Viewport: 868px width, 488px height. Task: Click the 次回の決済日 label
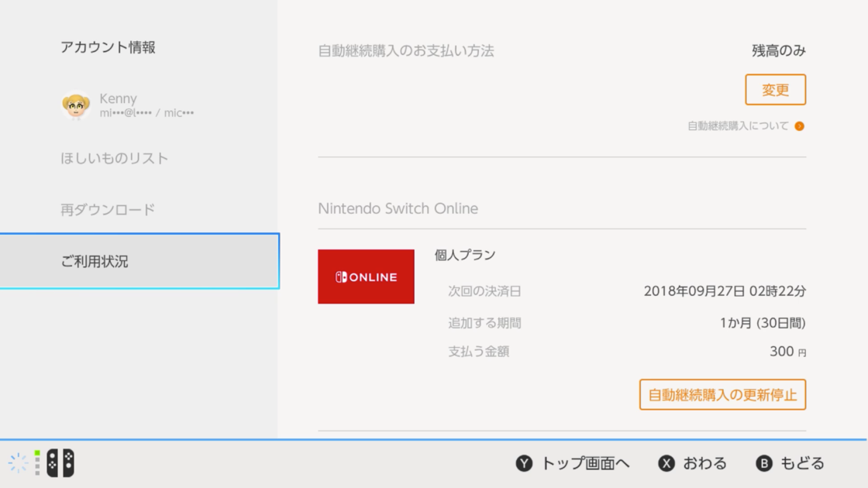(484, 291)
